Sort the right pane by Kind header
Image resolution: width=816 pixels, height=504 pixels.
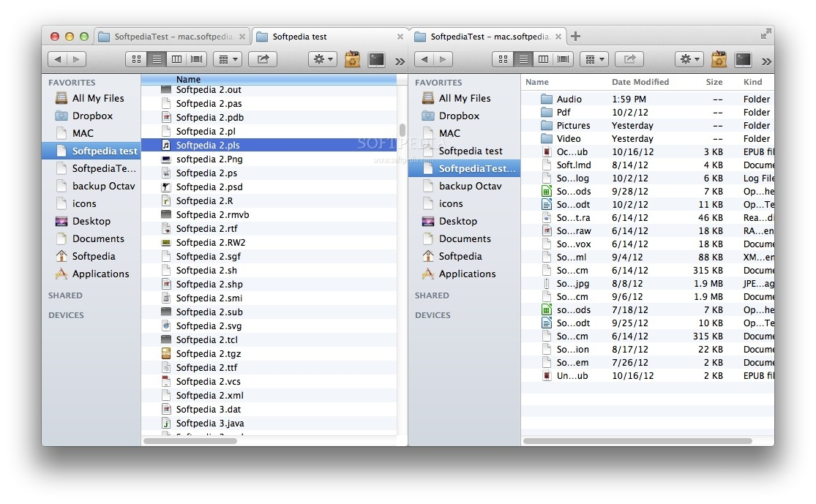pyautogui.click(x=752, y=82)
